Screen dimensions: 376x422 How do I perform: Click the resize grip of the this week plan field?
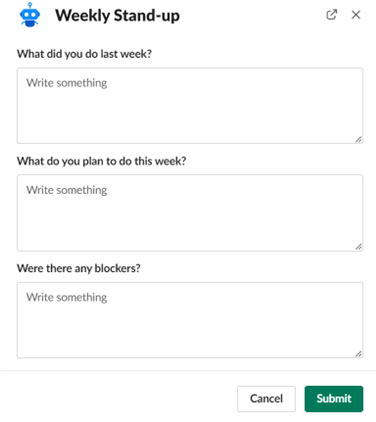pyautogui.click(x=359, y=247)
